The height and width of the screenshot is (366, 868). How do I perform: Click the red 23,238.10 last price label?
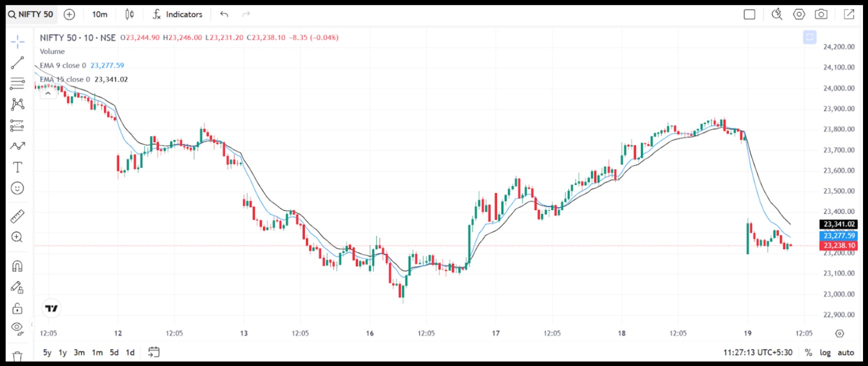coord(838,245)
